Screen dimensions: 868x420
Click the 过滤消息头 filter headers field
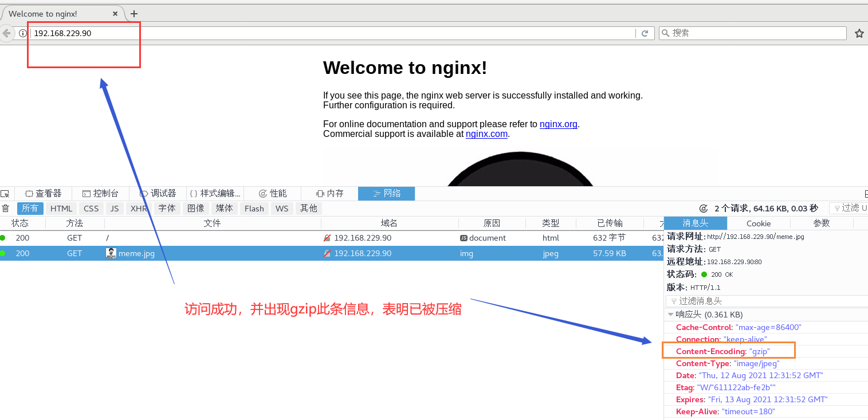(765, 301)
